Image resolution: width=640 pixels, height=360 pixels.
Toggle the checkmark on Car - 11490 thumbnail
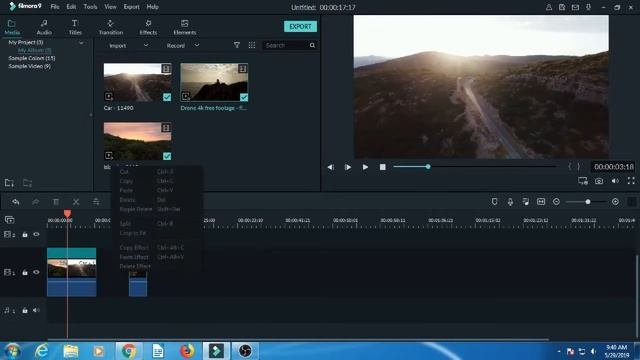click(167, 97)
